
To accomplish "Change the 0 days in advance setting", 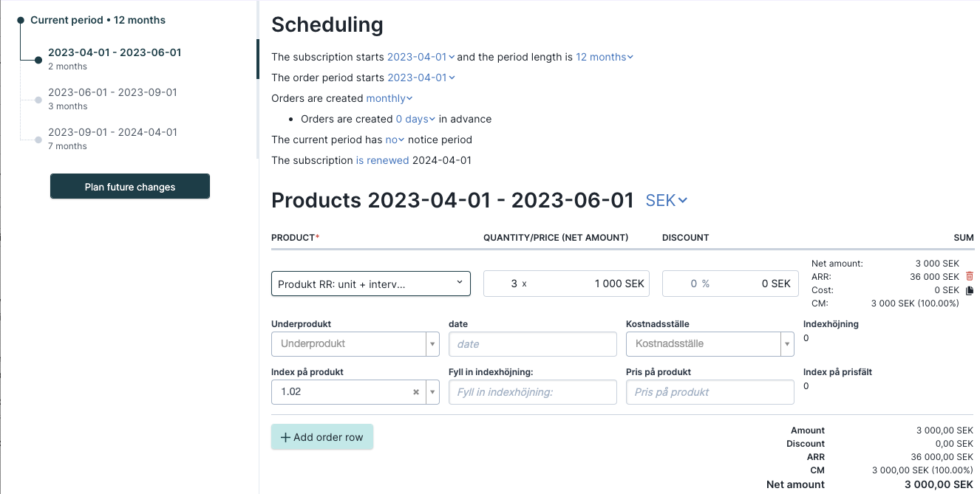I will coord(415,119).
